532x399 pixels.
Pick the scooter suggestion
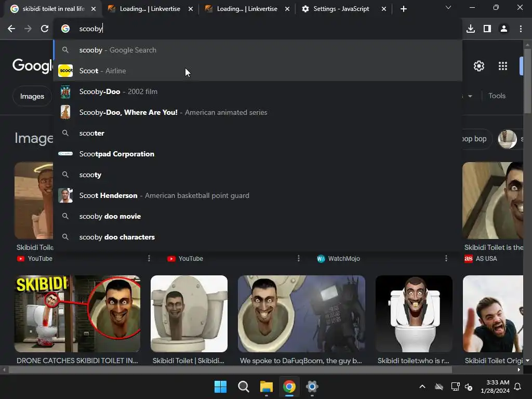pyautogui.click(x=258, y=133)
